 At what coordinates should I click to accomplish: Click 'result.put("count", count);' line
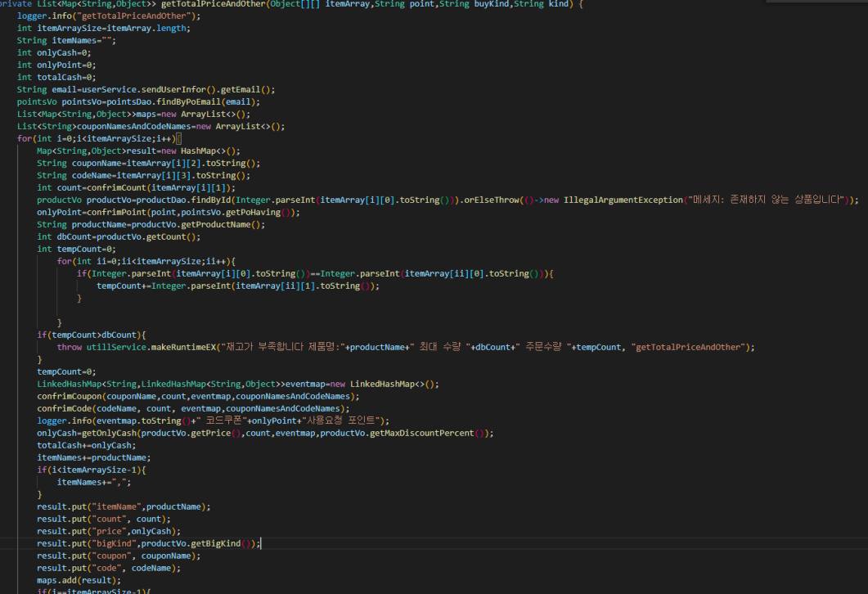pyautogui.click(x=104, y=519)
